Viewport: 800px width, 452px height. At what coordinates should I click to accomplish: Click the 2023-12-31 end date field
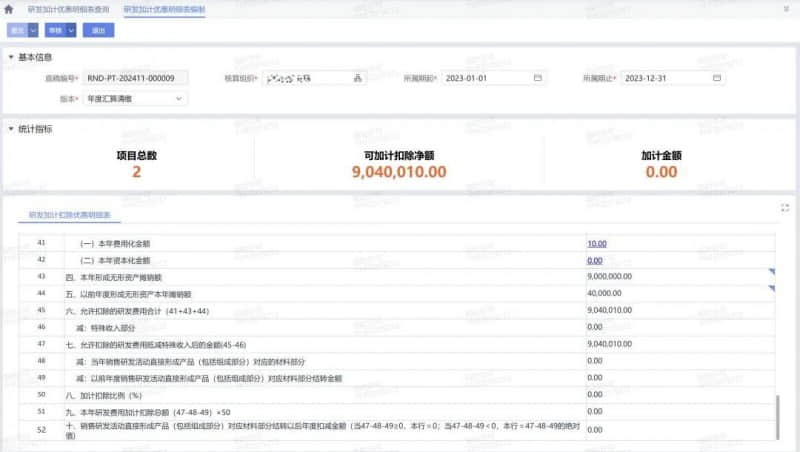pyautogui.click(x=673, y=78)
